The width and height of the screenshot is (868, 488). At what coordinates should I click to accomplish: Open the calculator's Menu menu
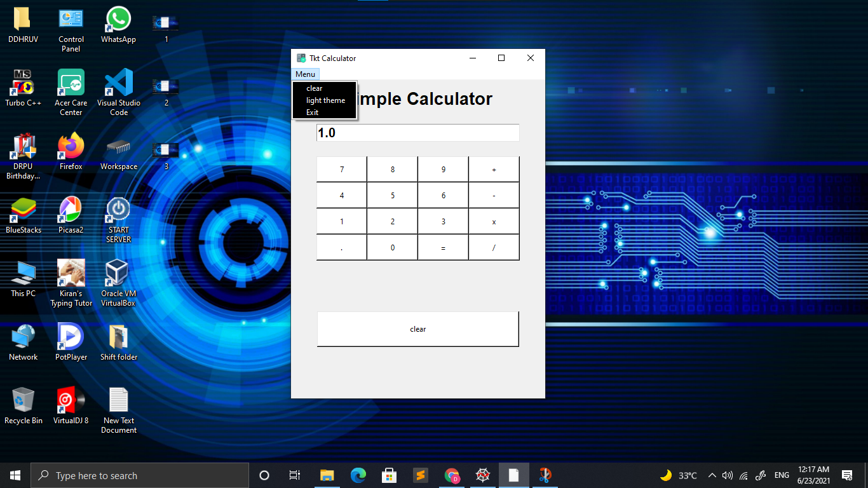coord(305,74)
